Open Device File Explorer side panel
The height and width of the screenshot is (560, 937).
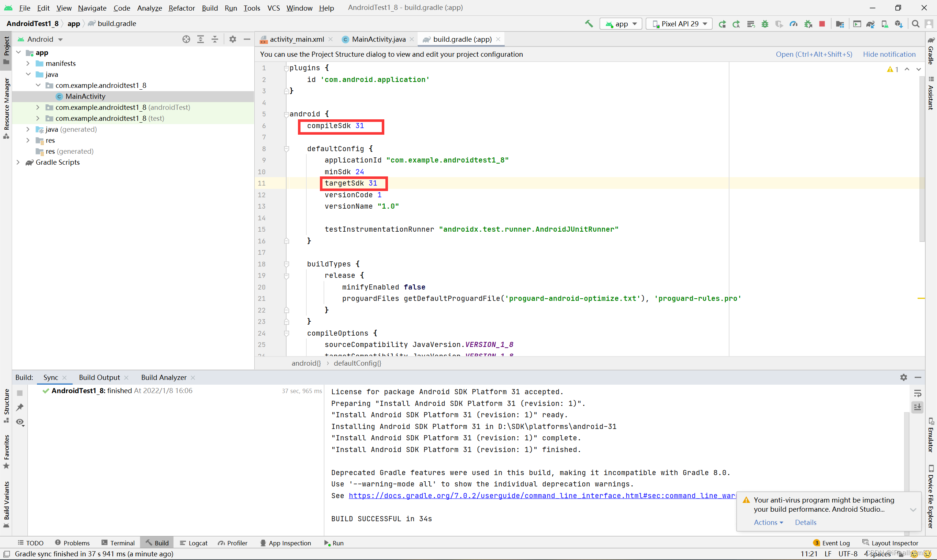[x=931, y=497]
